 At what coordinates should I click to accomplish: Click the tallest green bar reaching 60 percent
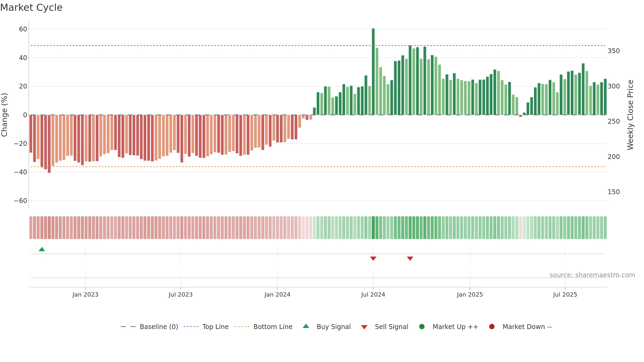(x=373, y=72)
